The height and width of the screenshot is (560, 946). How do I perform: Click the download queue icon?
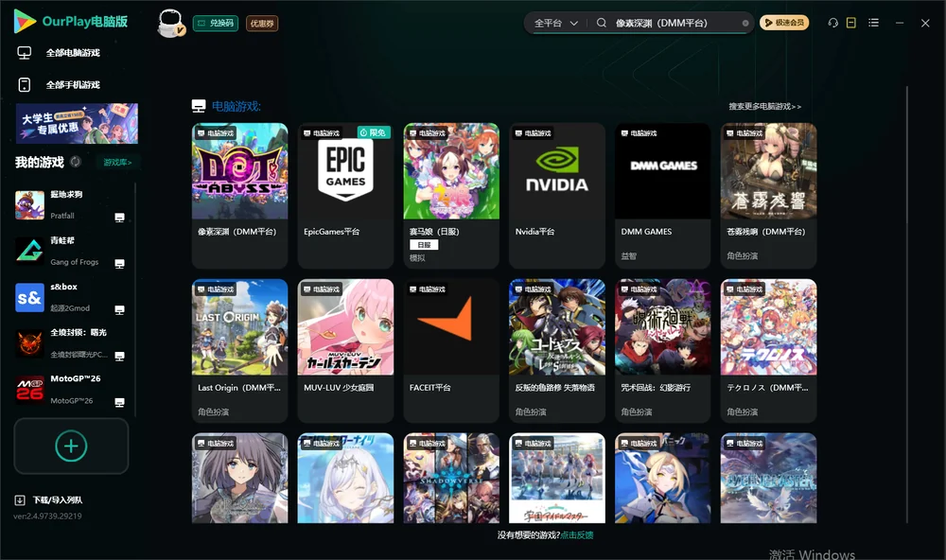(20, 500)
